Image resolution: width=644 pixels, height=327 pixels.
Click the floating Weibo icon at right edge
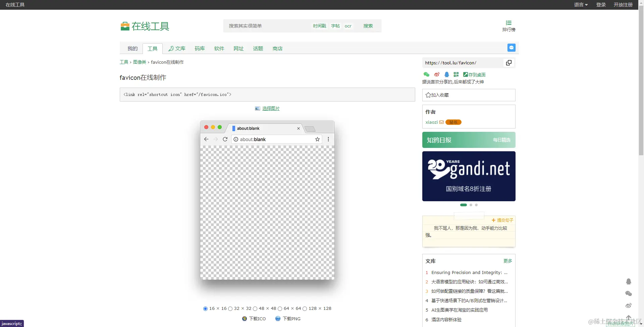(x=629, y=306)
